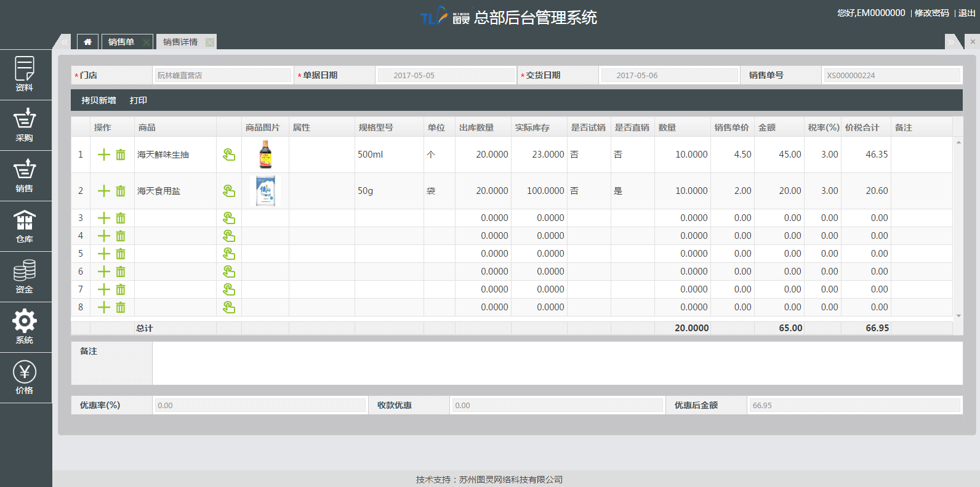
Task: Click the home tab icon
Action: pyautogui.click(x=87, y=42)
